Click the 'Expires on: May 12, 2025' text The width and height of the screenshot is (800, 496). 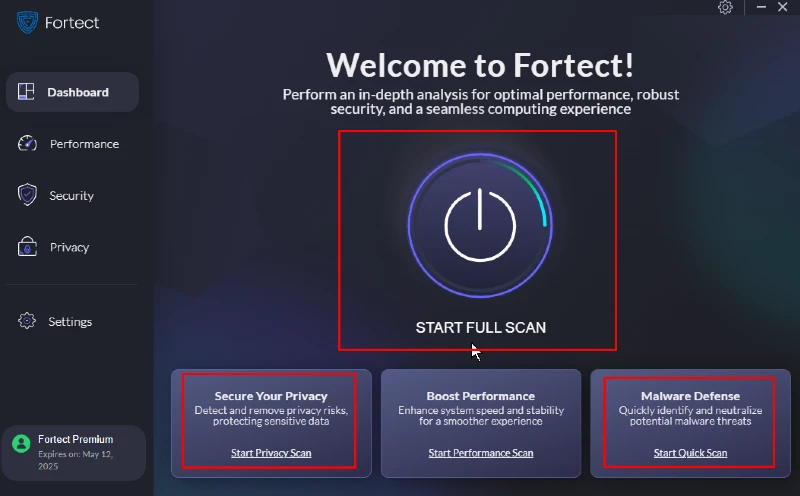coord(76,460)
